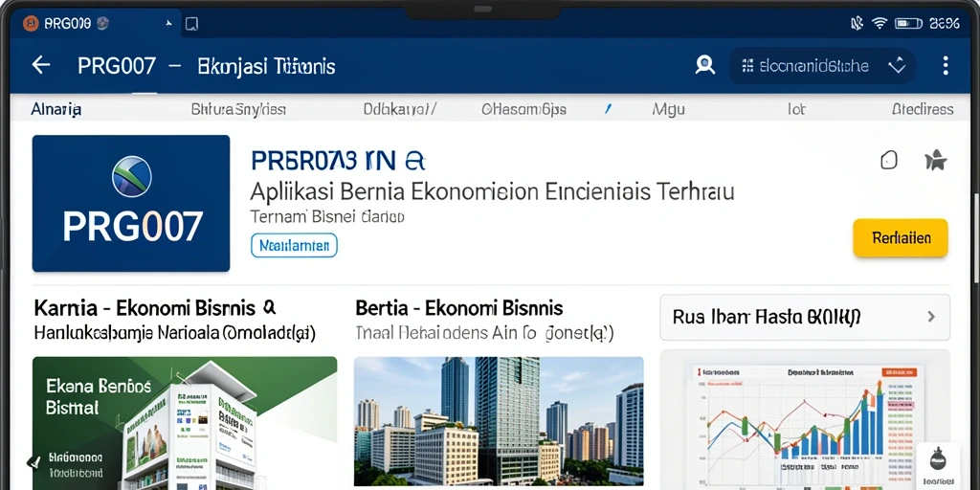Select the Bhtura Snykiss tab
980x490 pixels.
tap(238, 110)
